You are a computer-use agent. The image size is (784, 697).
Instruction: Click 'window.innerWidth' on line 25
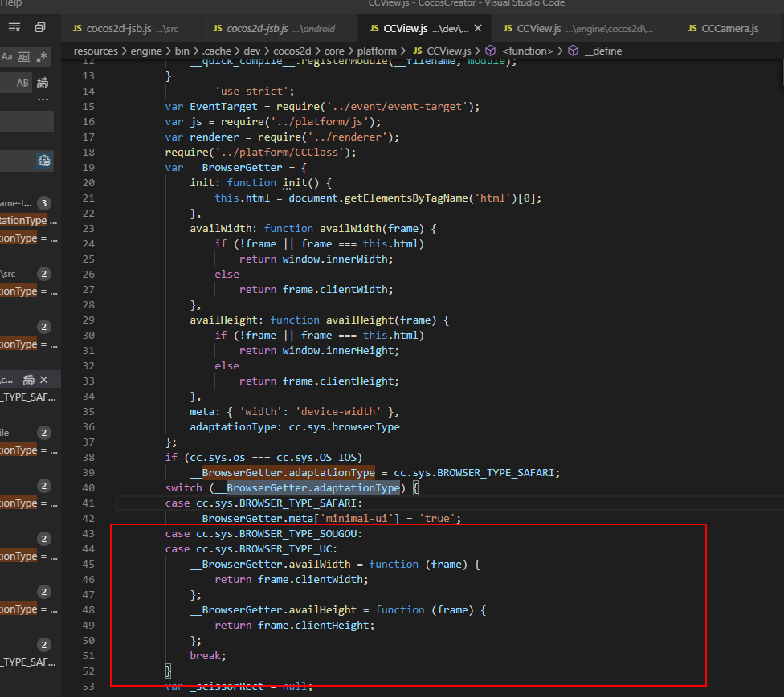[334, 259]
